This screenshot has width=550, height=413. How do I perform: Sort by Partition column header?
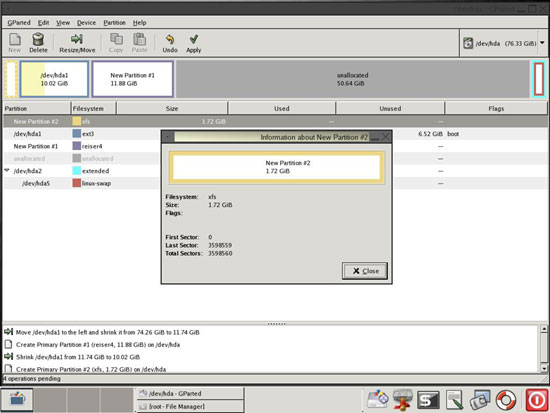pyautogui.click(x=36, y=108)
